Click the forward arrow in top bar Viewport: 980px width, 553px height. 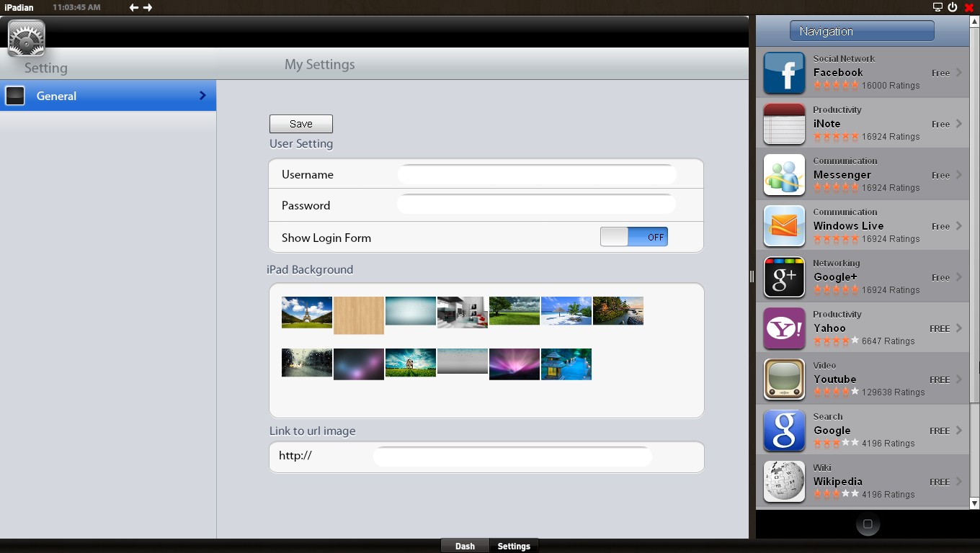(x=148, y=7)
